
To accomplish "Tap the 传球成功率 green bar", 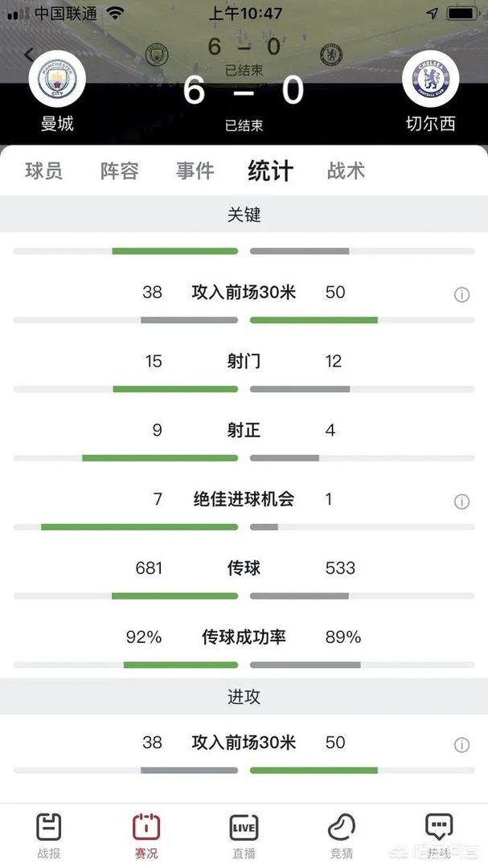I will point(180,665).
